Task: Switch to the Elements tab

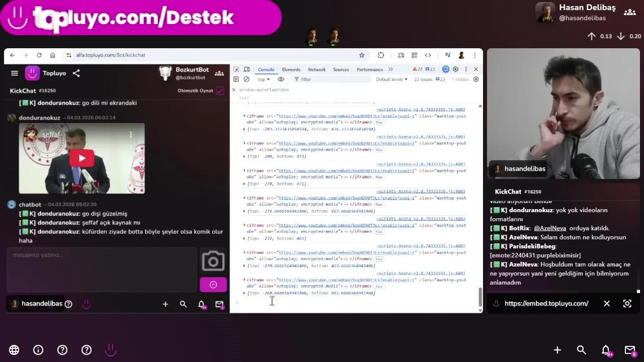Action: [x=291, y=69]
